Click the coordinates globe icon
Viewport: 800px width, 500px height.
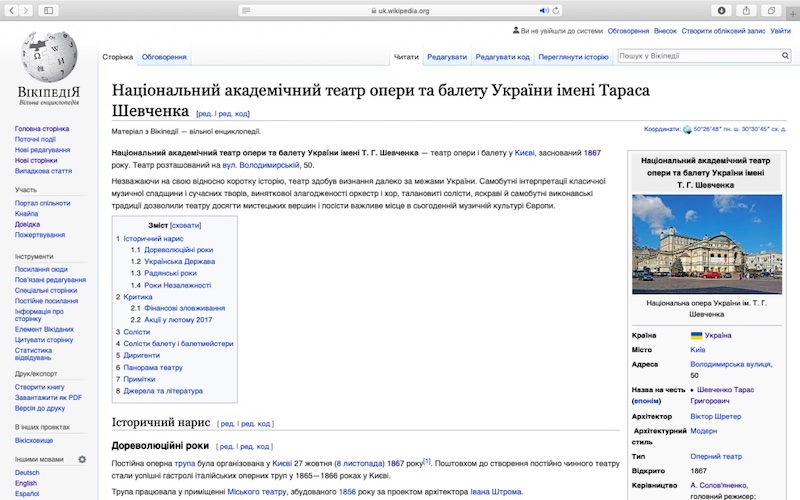click(687, 130)
